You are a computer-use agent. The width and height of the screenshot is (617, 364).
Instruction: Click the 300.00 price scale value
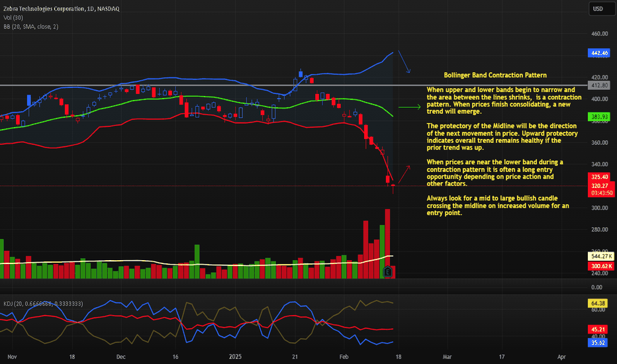point(600,208)
